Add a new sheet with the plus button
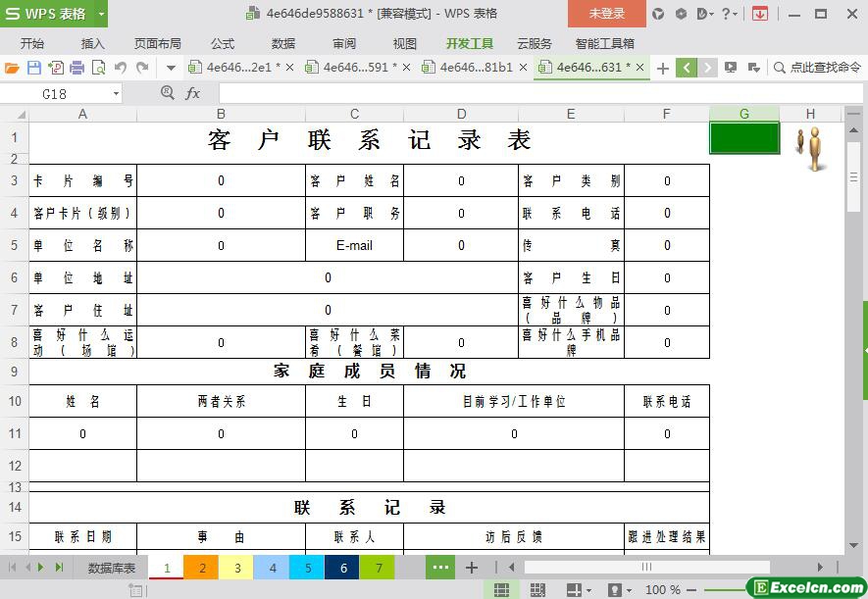Screen dimensions: 868x599 point(472,568)
